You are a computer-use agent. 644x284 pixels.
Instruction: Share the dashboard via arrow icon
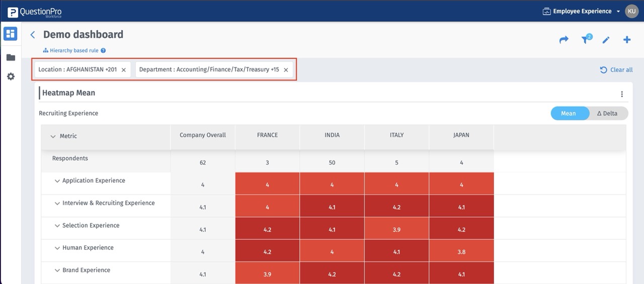563,40
